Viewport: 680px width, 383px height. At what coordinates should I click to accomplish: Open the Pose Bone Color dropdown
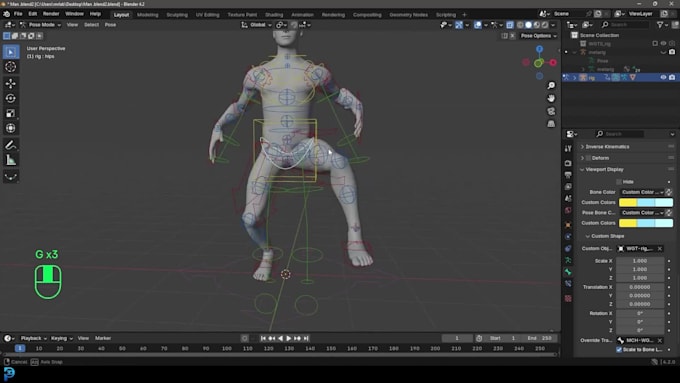pos(643,213)
